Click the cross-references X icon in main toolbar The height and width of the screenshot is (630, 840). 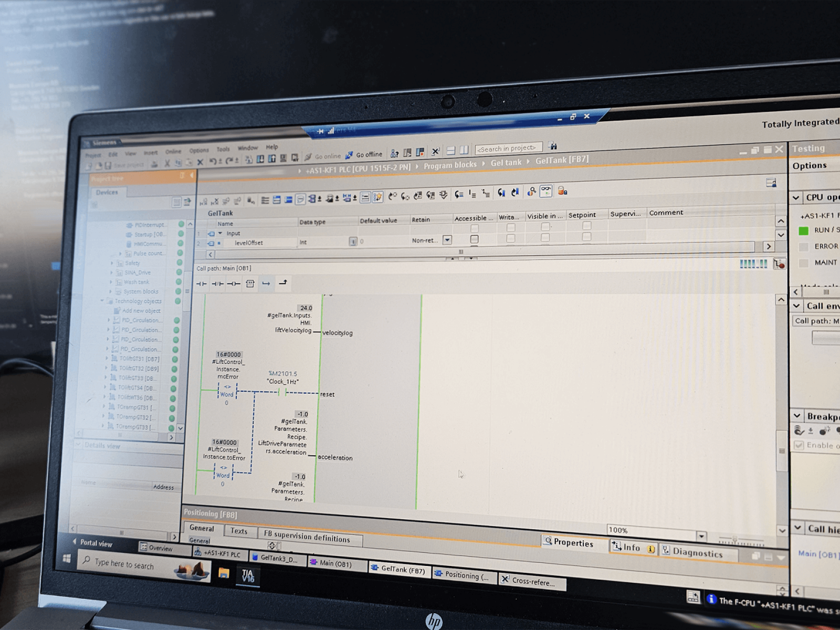435,151
